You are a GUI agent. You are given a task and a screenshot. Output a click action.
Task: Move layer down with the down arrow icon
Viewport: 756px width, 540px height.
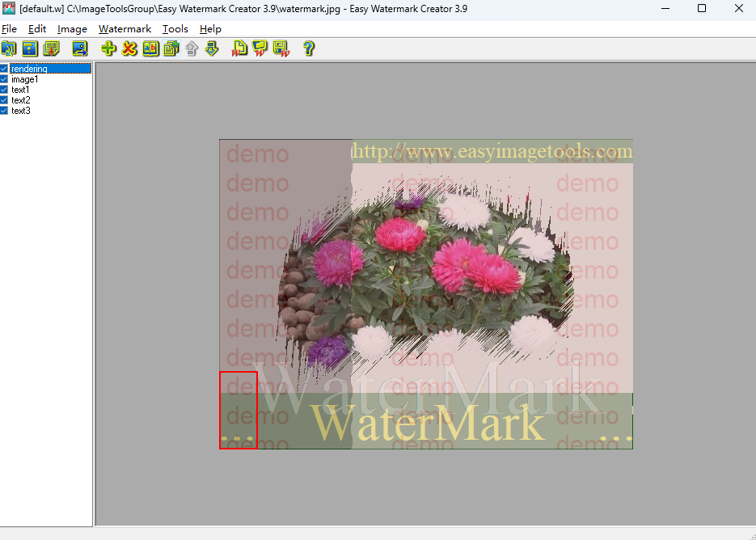pos(212,49)
